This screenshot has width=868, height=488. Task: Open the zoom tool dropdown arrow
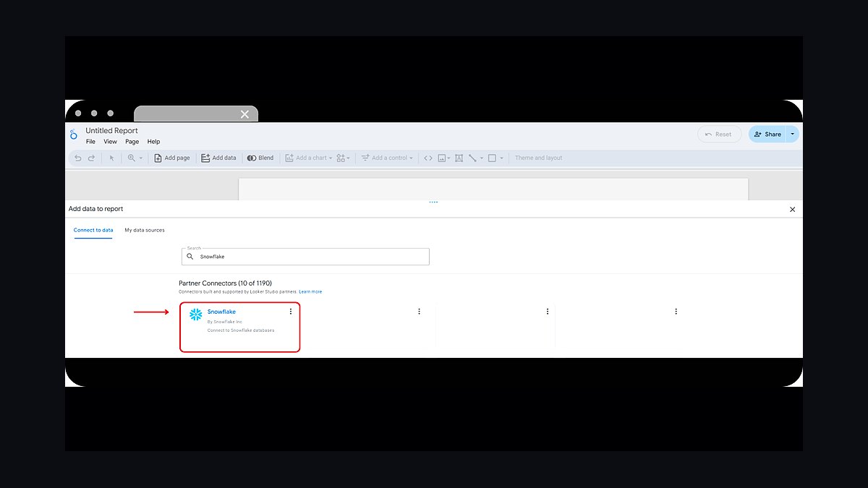(x=141, y=158)
